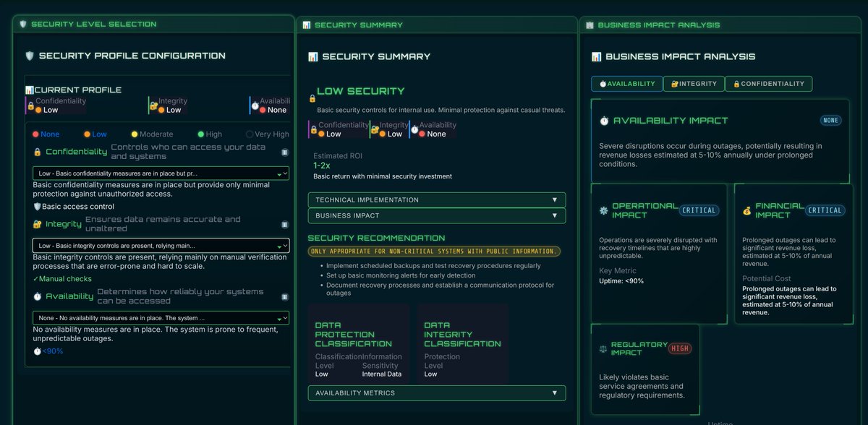
Task: Click the yellow non-critical systems recommendation banner
Action: point(434,252)
